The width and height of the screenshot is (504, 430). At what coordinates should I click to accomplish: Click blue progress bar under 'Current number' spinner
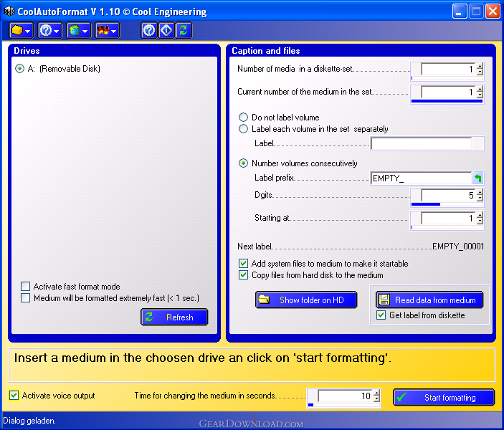click(447, 101)
